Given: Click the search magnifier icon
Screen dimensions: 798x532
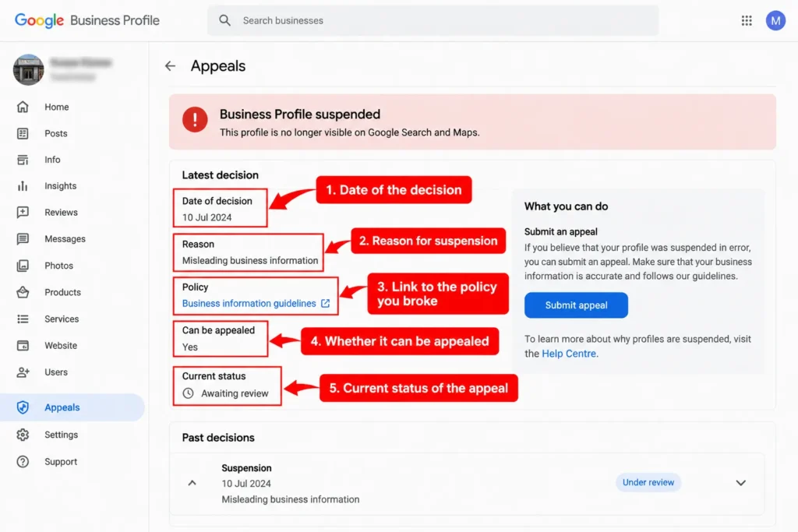Looking at the screenshot, I should click(224, 20).
